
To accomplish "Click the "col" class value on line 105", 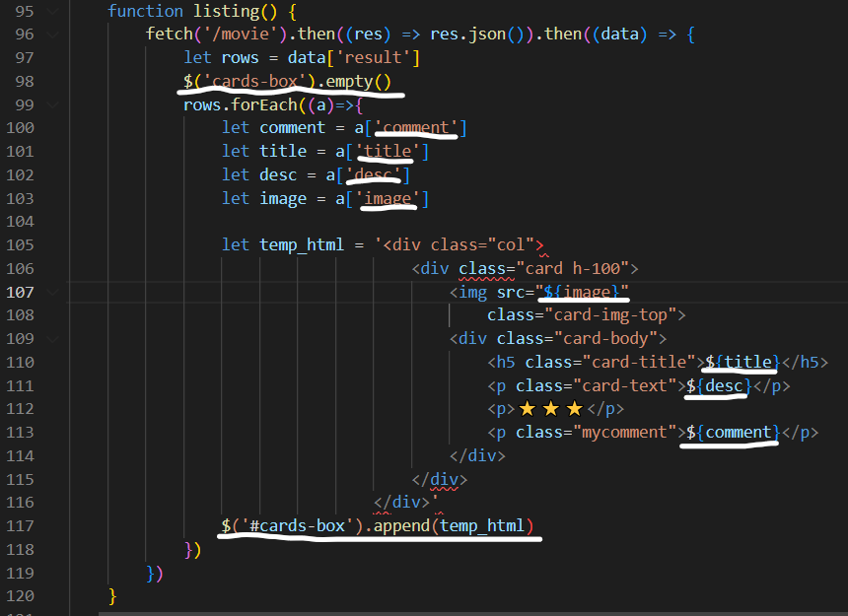I will tap(511, 245).
